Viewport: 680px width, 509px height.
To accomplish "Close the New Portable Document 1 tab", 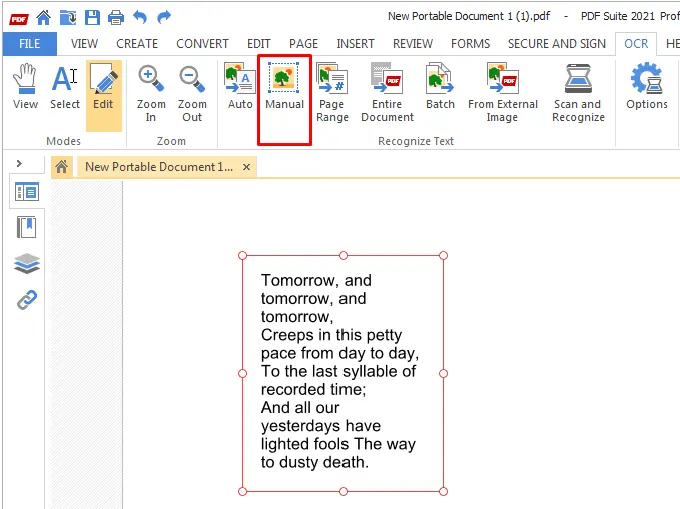I will click(246, 167).
